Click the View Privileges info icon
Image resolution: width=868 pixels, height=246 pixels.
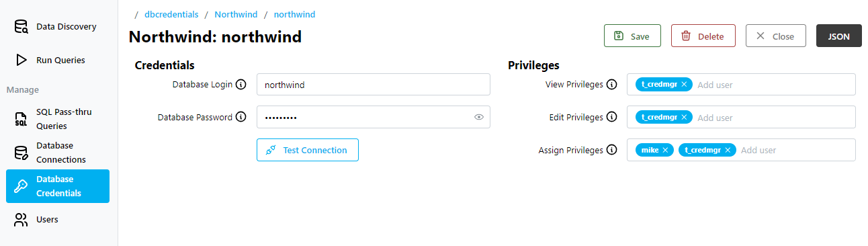point(611,85)
